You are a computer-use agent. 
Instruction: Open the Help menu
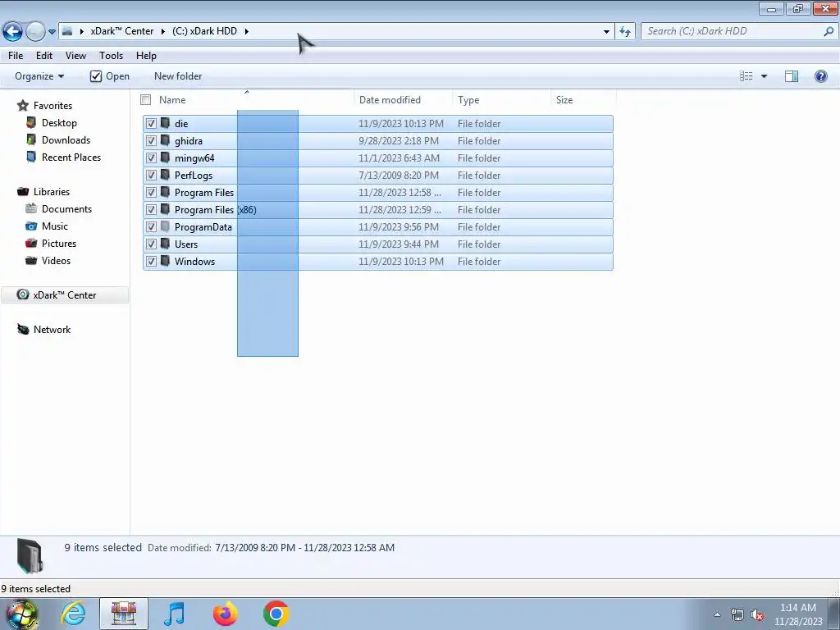[x=146, y=56]
